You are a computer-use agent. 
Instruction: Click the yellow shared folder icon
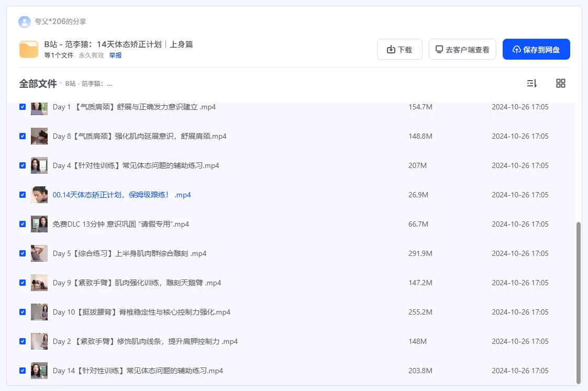[29, 49]
